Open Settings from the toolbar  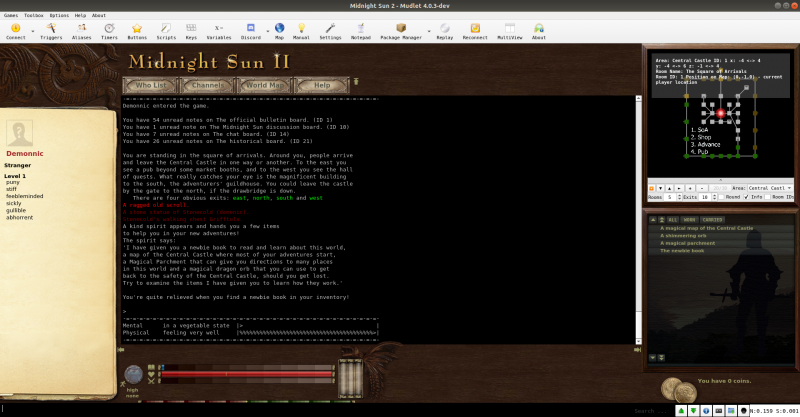point(330,31)
